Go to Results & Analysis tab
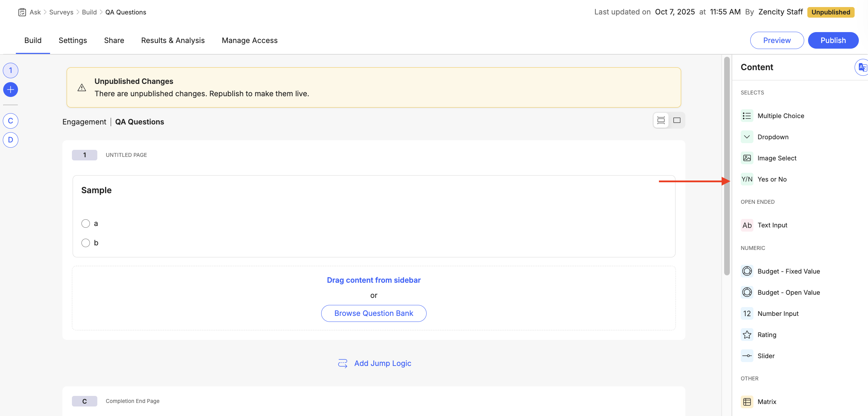Image resolution: width=868 pixels, height=416 pixels. [x=173, y=41]
